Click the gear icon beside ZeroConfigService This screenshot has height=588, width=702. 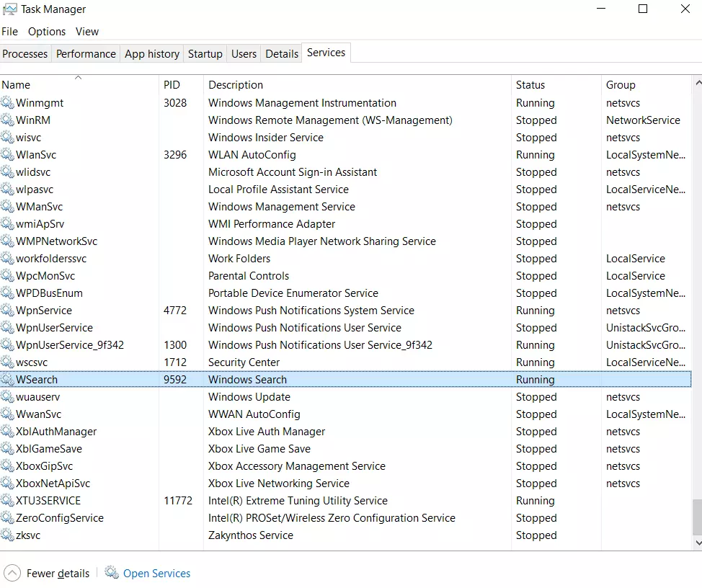click(x=7, y=518)
